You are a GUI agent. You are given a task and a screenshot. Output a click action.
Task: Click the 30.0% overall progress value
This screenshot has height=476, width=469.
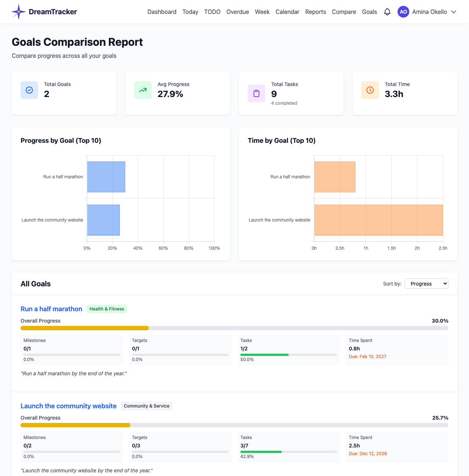440,321
